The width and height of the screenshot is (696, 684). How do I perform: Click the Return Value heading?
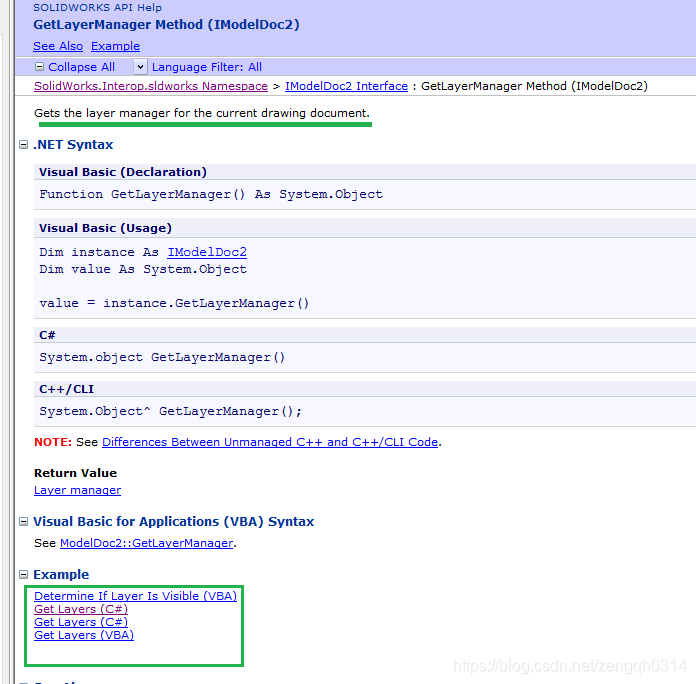(75, 473)
